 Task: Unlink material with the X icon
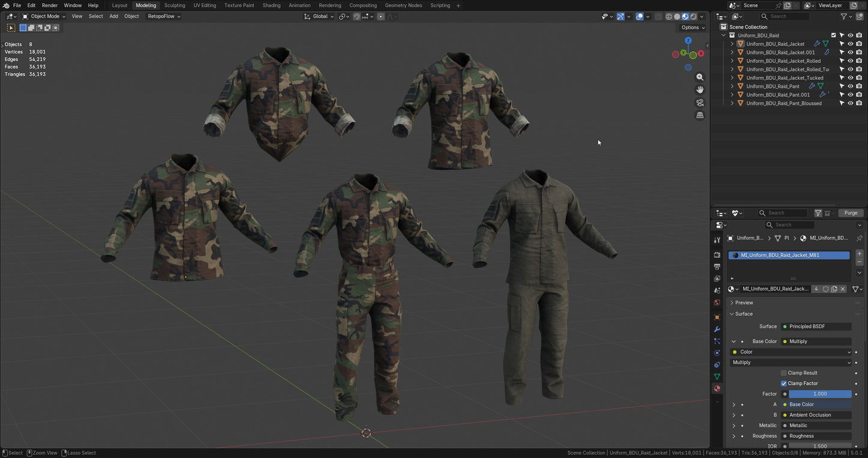(x=843, y=289)
